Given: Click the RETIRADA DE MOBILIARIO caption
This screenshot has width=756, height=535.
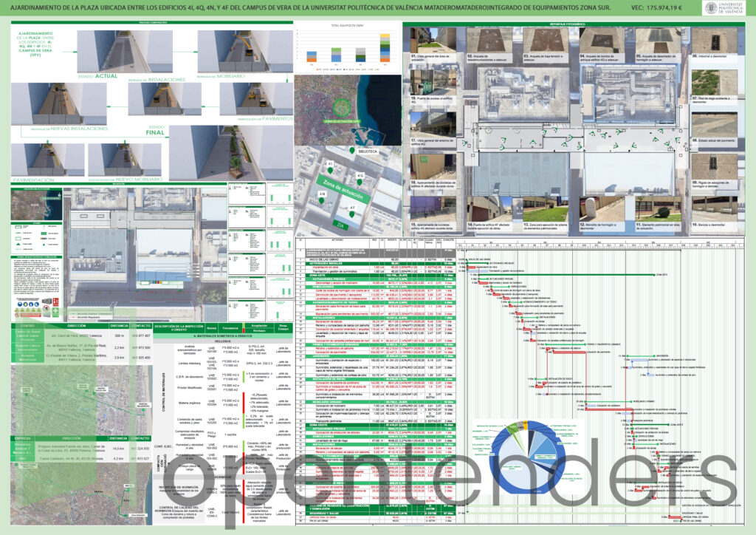Looking at the screenshot, I should [x=221, y=76].
